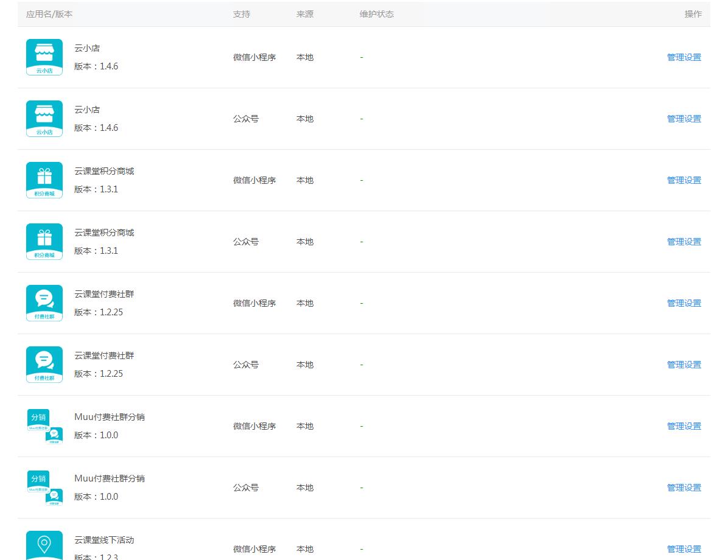The width and height of the screenshot is (728, 560).
Task: Click the 维护状态 column header
Action: pos(377,13)
